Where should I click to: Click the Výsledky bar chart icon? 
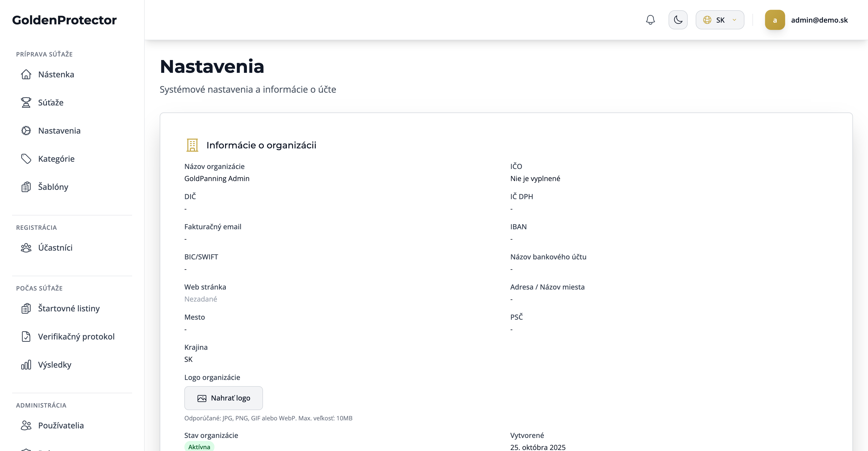coord(26,365)
